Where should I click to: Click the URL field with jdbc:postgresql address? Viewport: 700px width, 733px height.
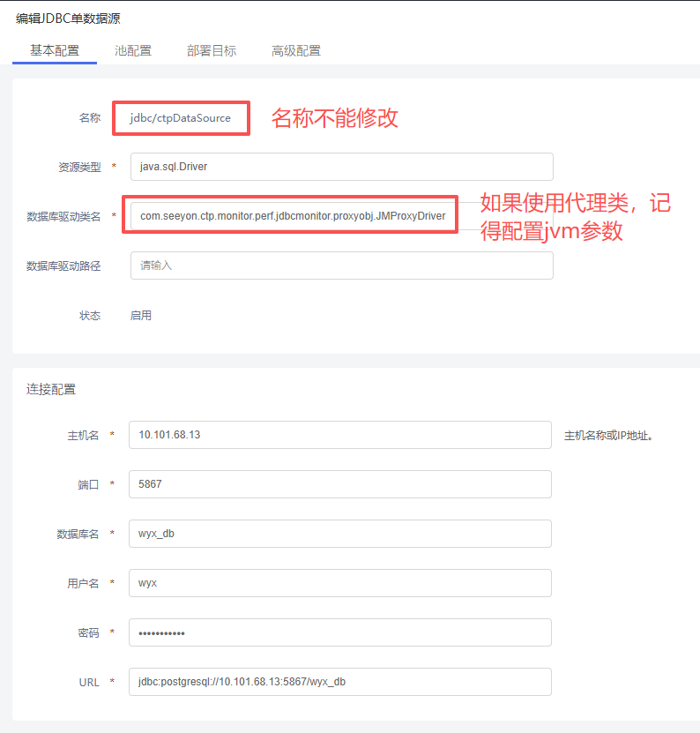click(340, 682)
